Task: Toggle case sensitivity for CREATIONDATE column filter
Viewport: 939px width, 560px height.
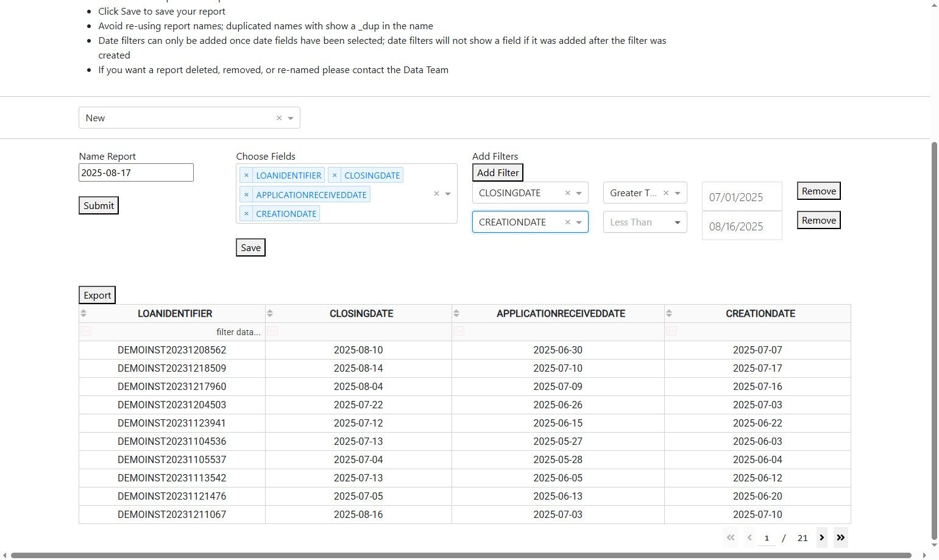Action: [671, 331]
